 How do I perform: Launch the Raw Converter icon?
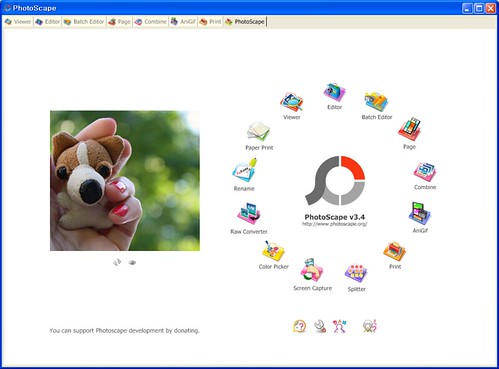[249, 214]
